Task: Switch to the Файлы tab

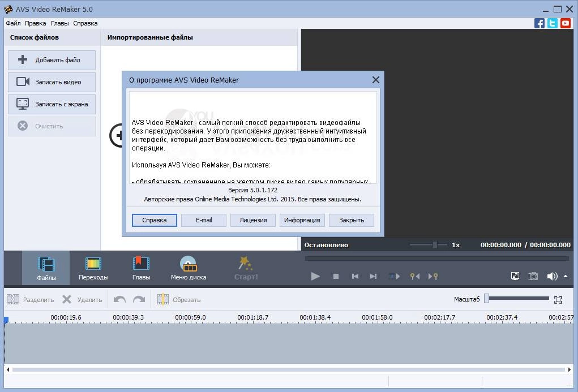Action: pos(46,268)
